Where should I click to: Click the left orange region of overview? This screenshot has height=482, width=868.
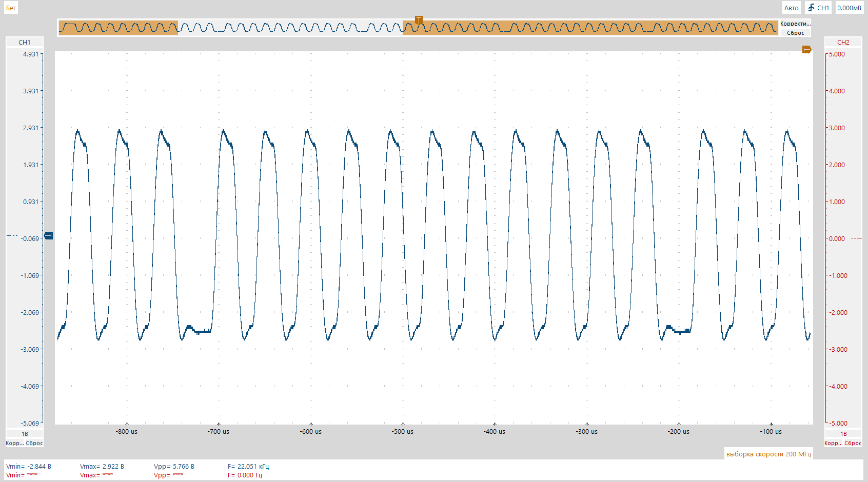tap(118, 27)
